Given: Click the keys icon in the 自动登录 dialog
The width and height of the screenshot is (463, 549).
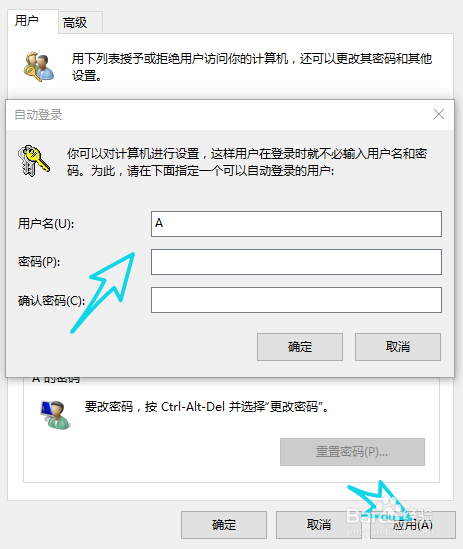Looking at the screenshot, I should [x=33, y=161].
